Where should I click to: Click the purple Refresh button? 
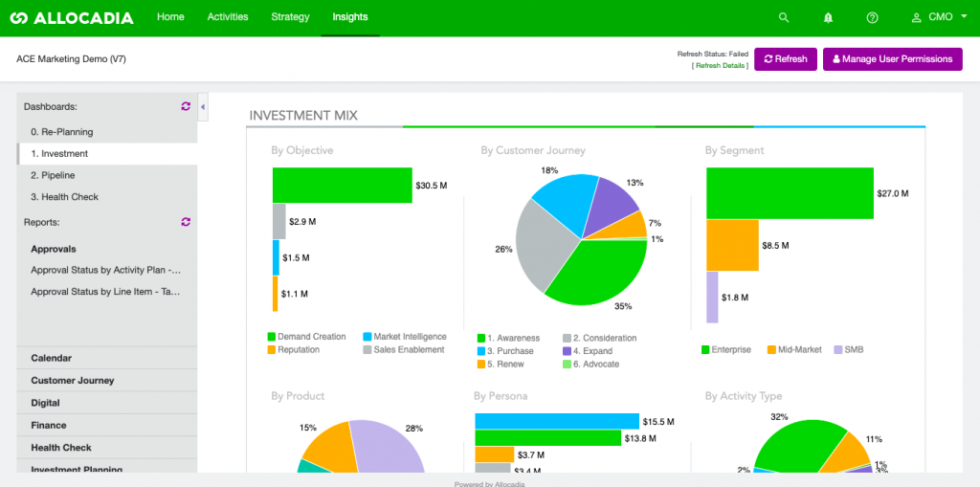pos(786,58)
